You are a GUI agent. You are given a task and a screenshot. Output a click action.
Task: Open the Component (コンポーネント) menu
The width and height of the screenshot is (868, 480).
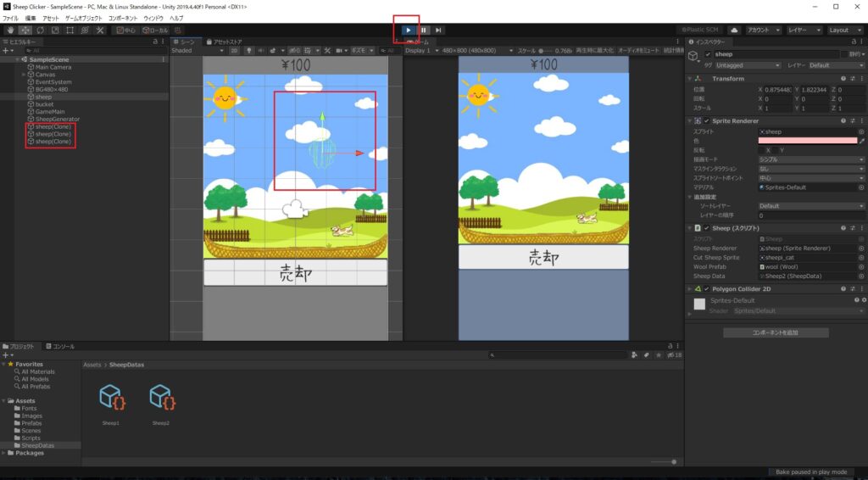tap(123, 19)
